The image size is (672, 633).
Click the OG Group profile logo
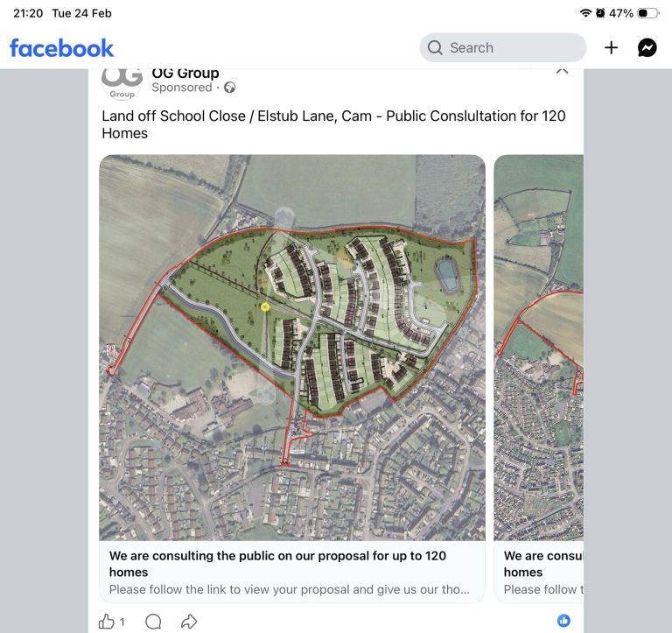(x=122, y=82)
